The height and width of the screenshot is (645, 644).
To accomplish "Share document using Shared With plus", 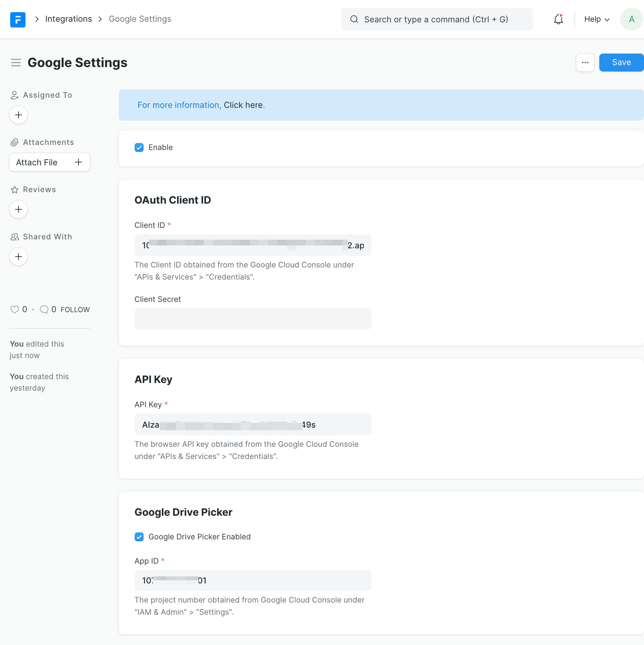I will 19,256.
